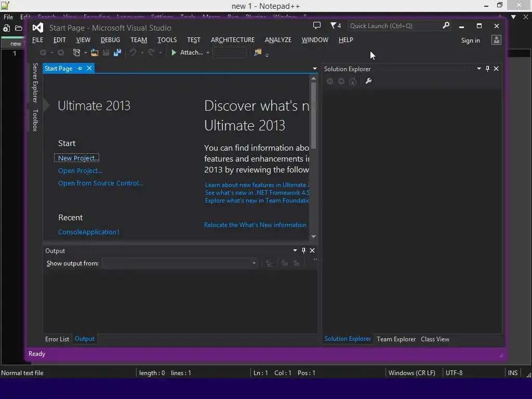Click the Solution Explorer Back arrow icon
Image resolution: width=532 pixels, height=399 pixels.
click(329, 81)
